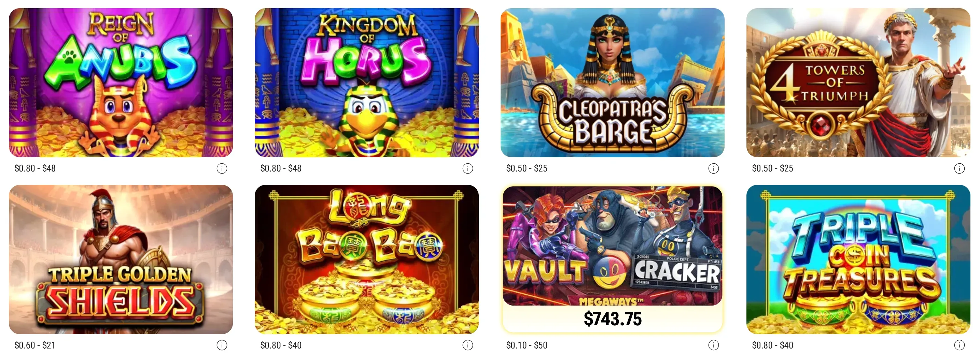Launch the Reign of Anubis game
This screenshot has height=356, width=980.
point(121,83)
